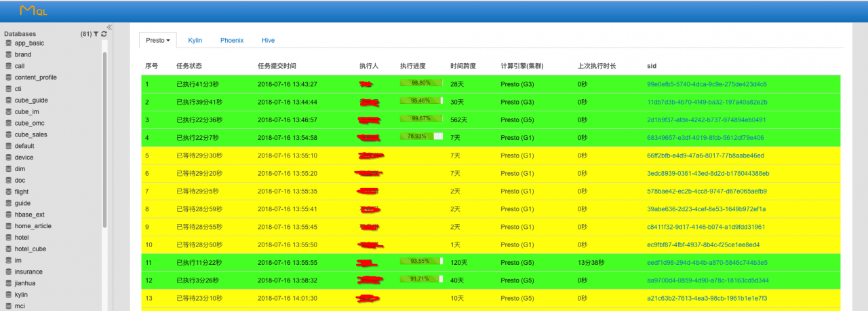This screenshot has width=868, height=311.
Task: Click the Databases sidebar scrollbar
Action: tap(104, 136)
